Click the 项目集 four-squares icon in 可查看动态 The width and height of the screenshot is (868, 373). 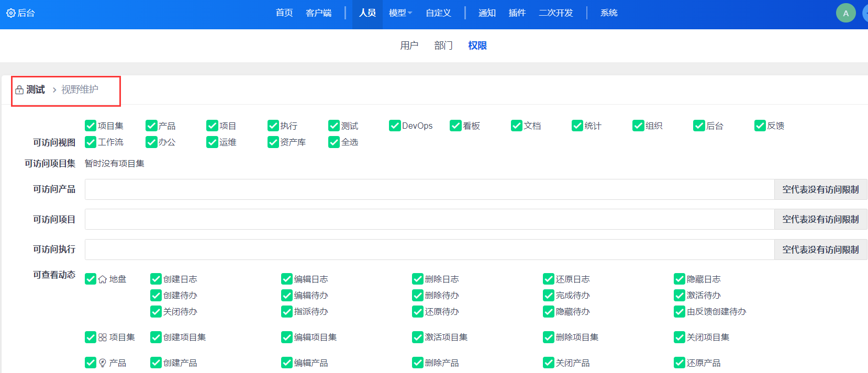pyautogui.click(x=103, y=337)
